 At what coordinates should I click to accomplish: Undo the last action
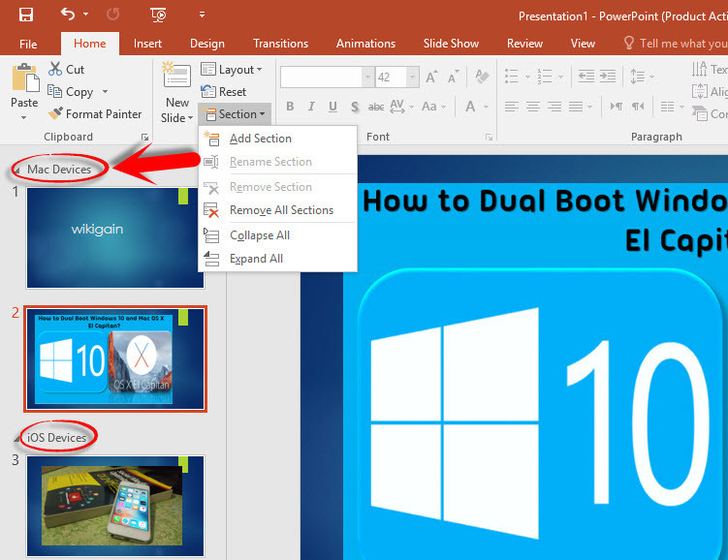(68, 15)
